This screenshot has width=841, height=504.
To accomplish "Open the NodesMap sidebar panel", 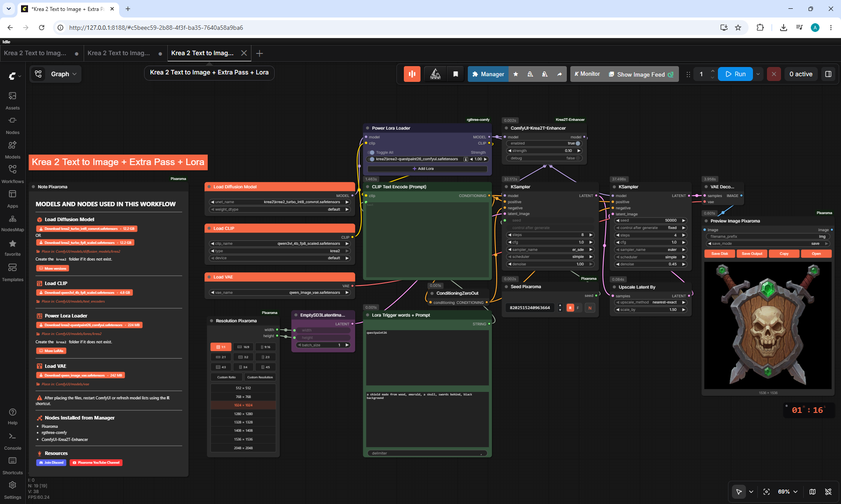I will [13, 222].
